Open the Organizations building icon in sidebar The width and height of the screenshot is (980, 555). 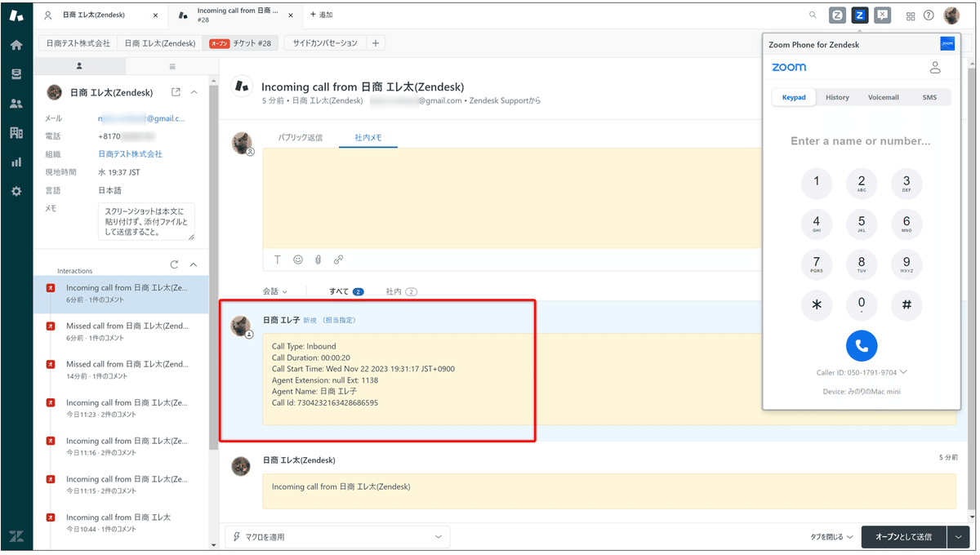16,133
